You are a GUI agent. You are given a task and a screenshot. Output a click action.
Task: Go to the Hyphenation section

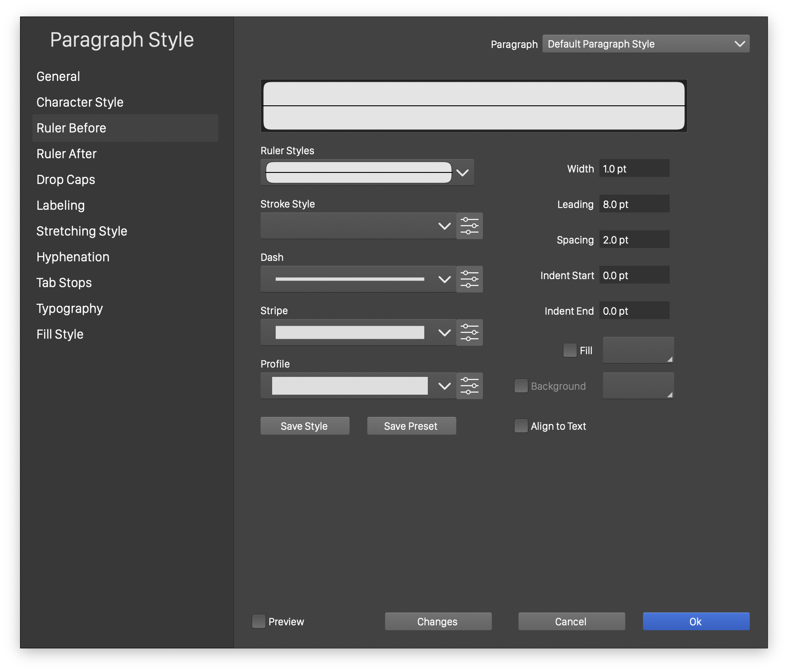coord(73,257)
